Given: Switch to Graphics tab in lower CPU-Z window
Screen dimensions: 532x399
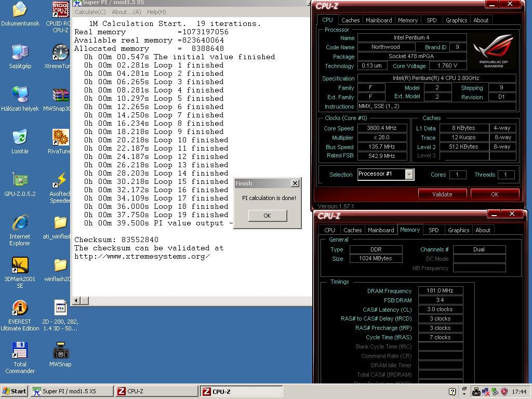Looking at the screenshot, I should 458,230.
